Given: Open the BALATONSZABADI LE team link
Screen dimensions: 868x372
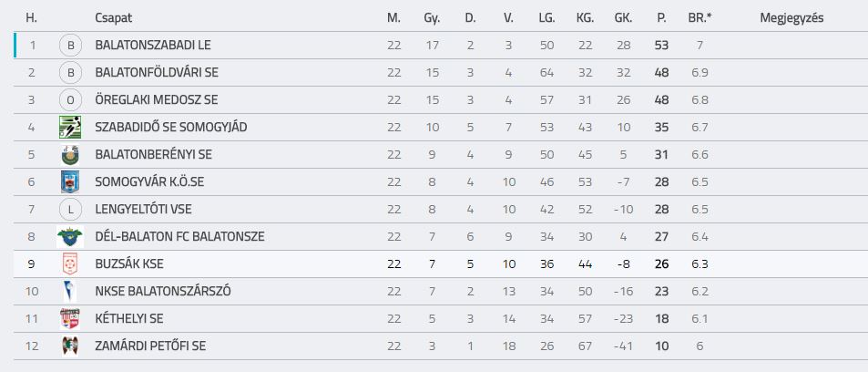Looking at the screenshot, I should click(x=153, y=46).
